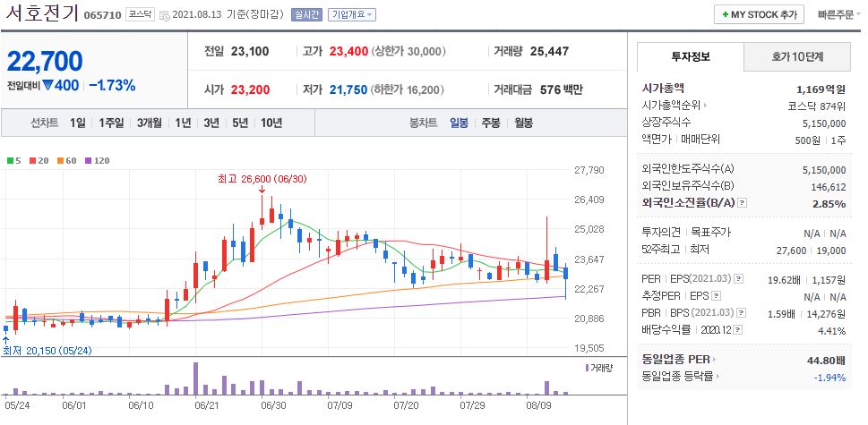Image resolution: width=868 pixels, height=425 pixels.
Task: Expand the 빠른주문 dropdown
Action: 839,15
